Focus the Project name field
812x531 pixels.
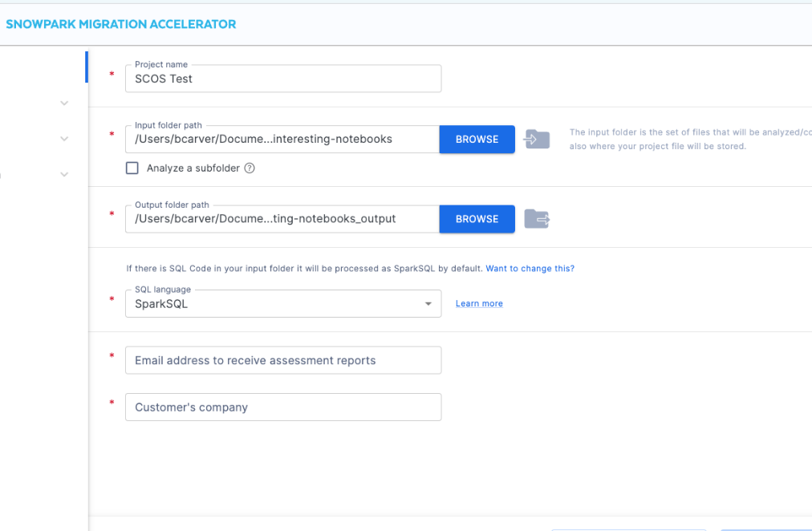coord(282,79)
